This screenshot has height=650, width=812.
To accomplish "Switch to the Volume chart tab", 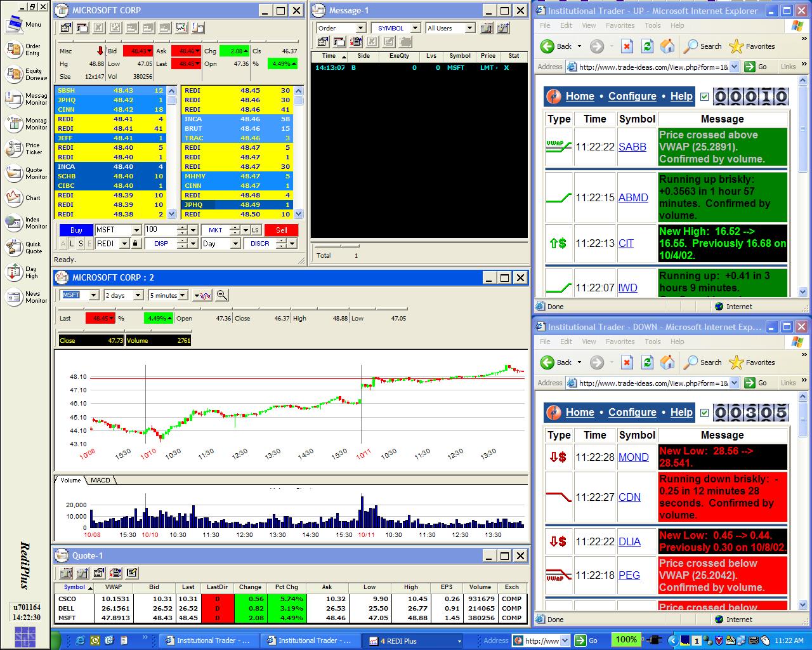I will (70, 480).
